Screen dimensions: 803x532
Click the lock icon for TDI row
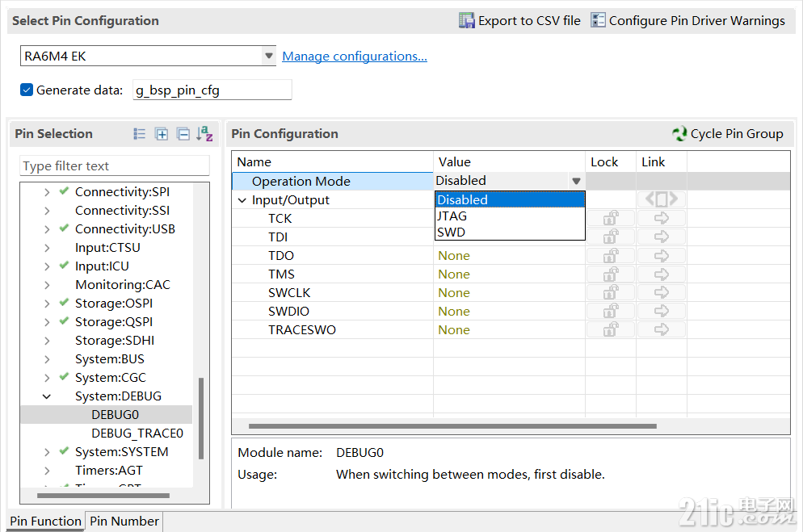(611, 237)
